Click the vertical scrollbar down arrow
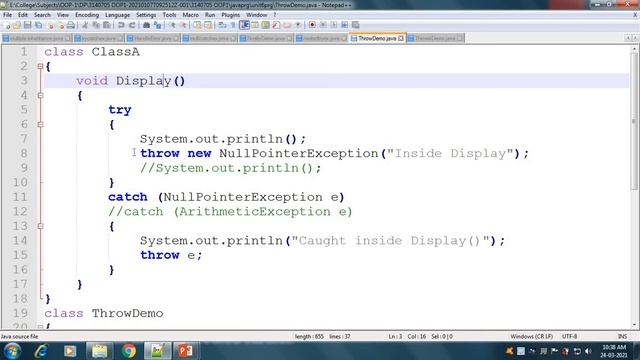Screen dimensions: 640x360 pos(634,325)
